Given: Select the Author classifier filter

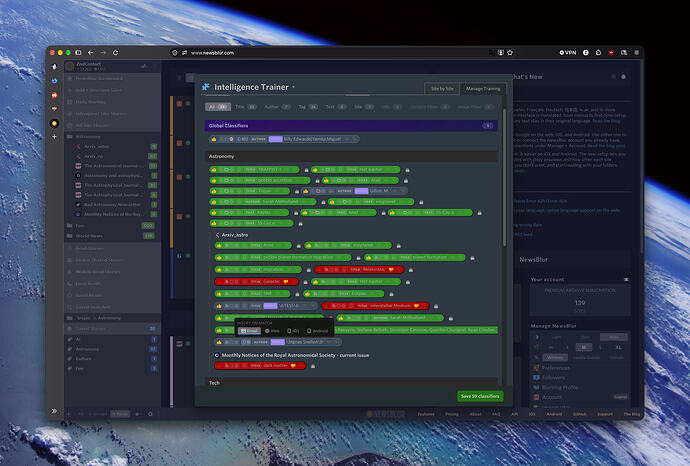Looking at the screenshot, I should [277, 107].
